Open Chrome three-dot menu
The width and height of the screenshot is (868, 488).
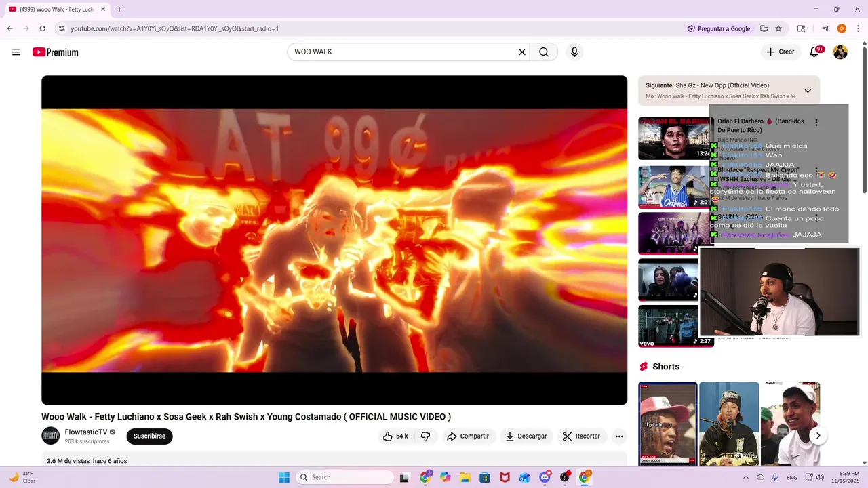point(857,28)
